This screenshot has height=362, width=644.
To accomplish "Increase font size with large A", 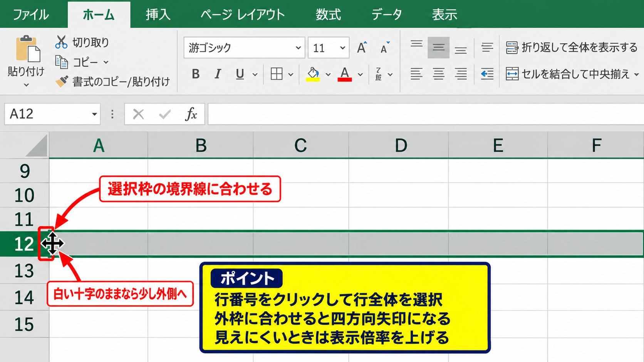I will (x=362, y=48).
